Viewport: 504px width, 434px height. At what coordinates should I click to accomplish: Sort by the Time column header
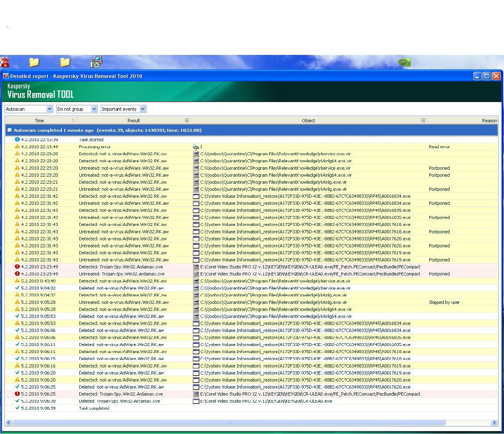click(x=39, y=121)
